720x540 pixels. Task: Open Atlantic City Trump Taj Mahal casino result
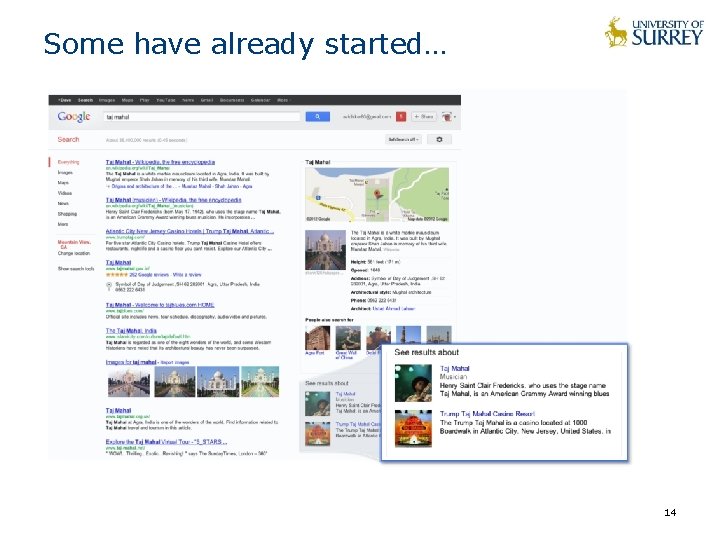190,231
